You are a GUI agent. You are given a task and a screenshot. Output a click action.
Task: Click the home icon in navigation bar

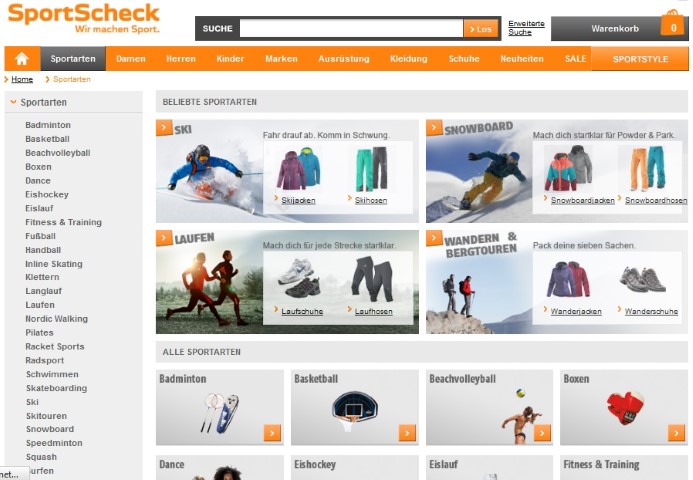[22, 58]
